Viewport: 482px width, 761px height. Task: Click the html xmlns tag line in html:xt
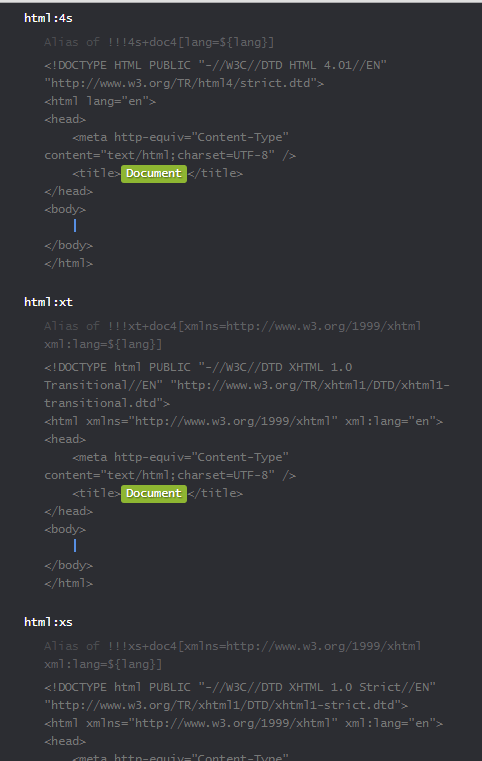[x=243, y=421]
